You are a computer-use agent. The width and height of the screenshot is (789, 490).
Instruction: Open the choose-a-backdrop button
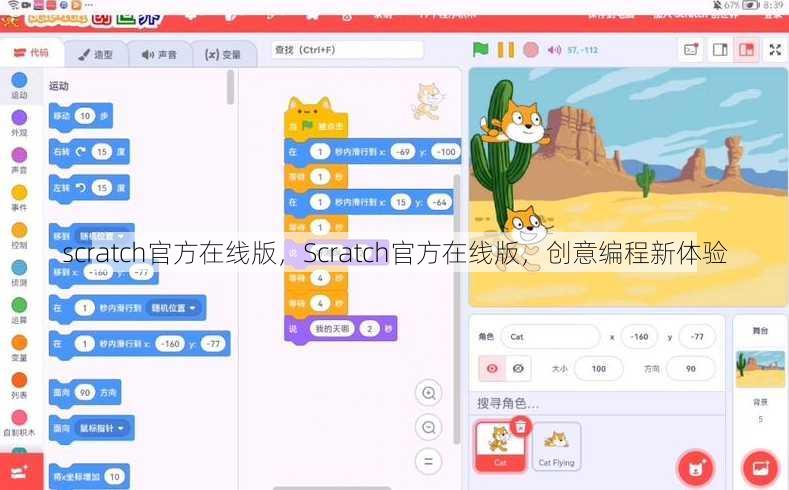[x=760, y=468]
